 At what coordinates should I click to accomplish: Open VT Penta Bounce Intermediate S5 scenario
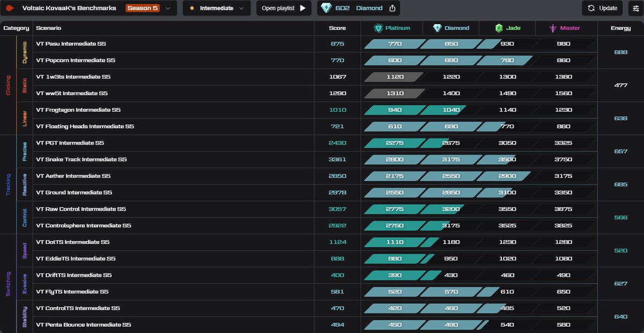pos(84,325)
